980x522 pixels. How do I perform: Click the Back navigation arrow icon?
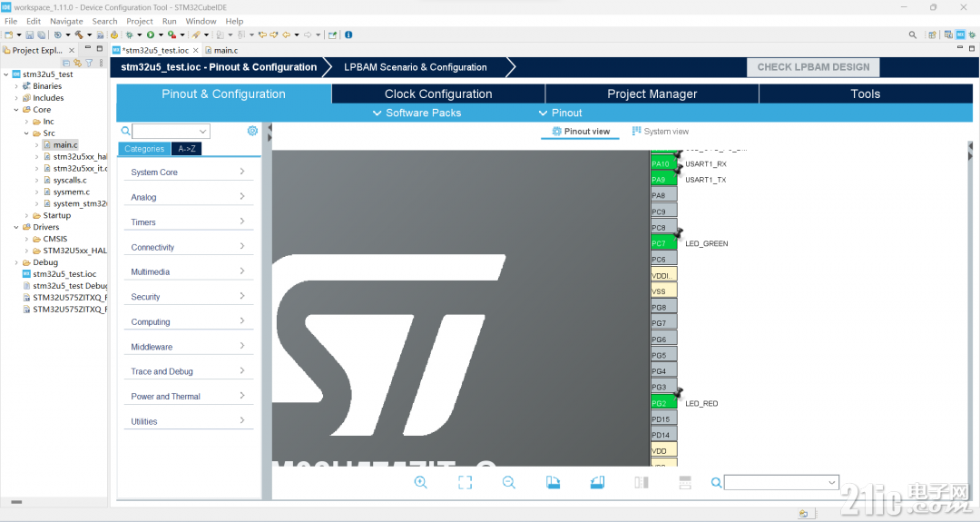pos(286,35)
